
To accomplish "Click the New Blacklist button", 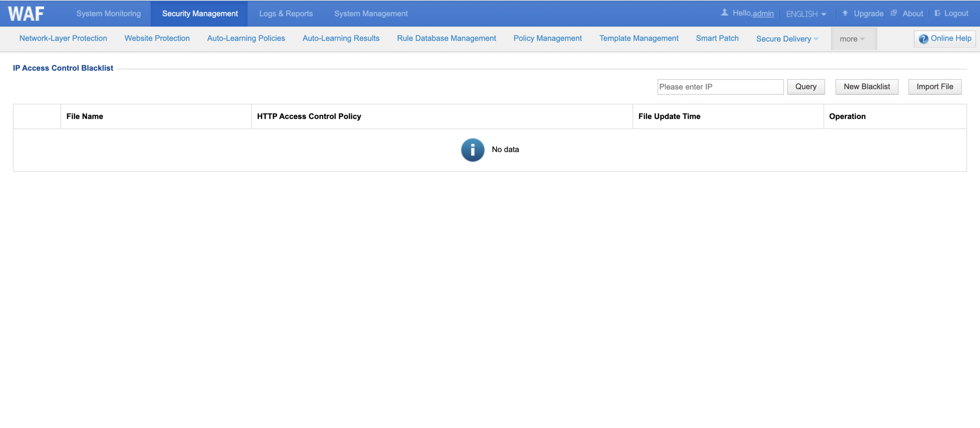I will tap(867, 87).
